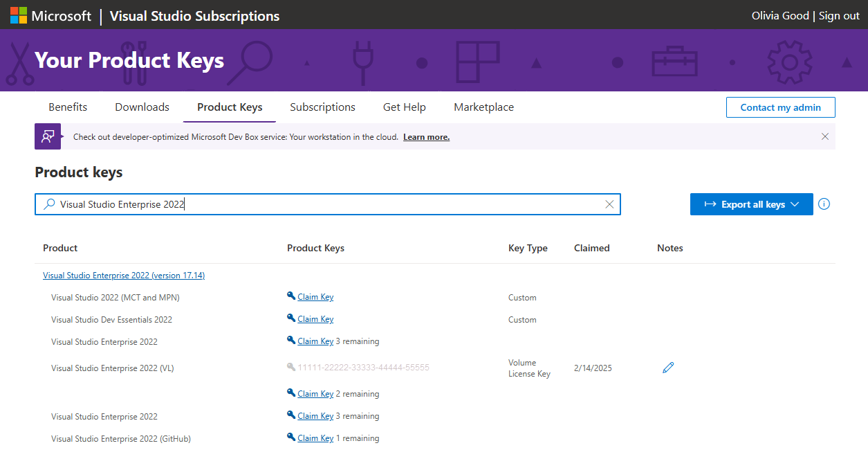Dismiss the Dev Box banner with X
Viewport: 868px width, 450px height.
[x=825, y=136]
